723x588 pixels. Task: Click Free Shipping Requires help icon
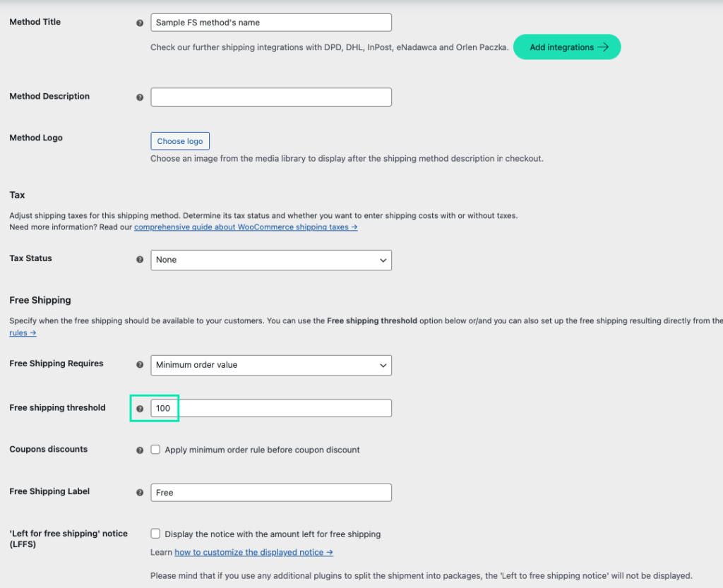point(140,365)
